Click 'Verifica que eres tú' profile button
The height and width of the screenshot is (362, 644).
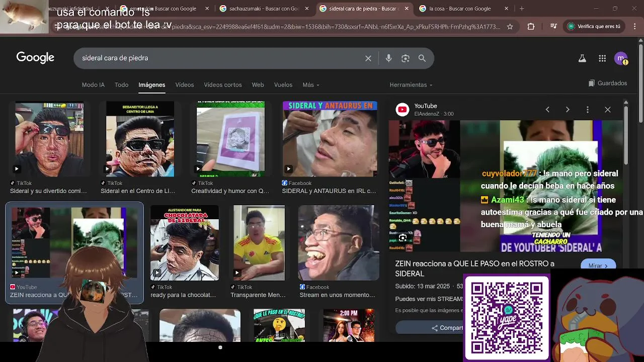tap(594, 27)
